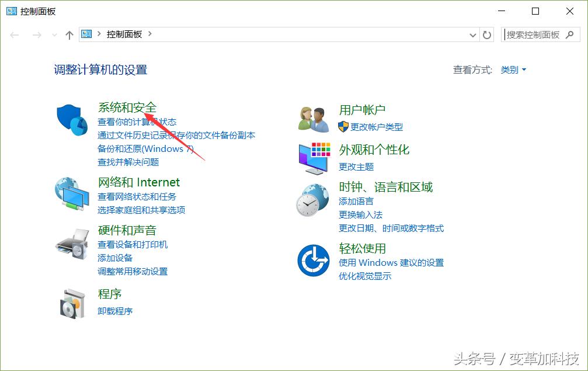Screen dimensions: 588x371
Task: Click 卸载程序 link
Action: click(x=115, y=311)
